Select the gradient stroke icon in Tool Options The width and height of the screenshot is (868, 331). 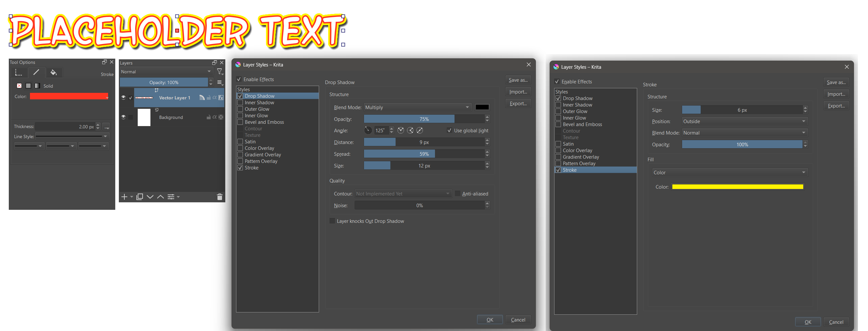point(37,86)
